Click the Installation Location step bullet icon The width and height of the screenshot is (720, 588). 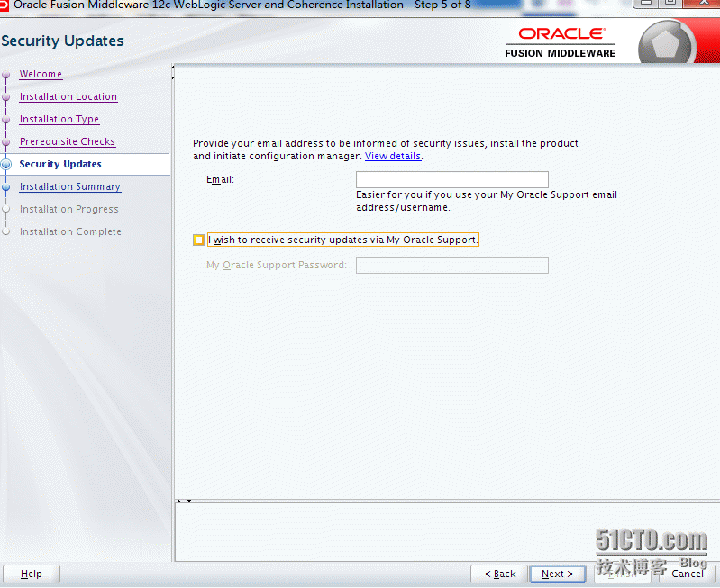pyautogui.click(x=6, y=97)
